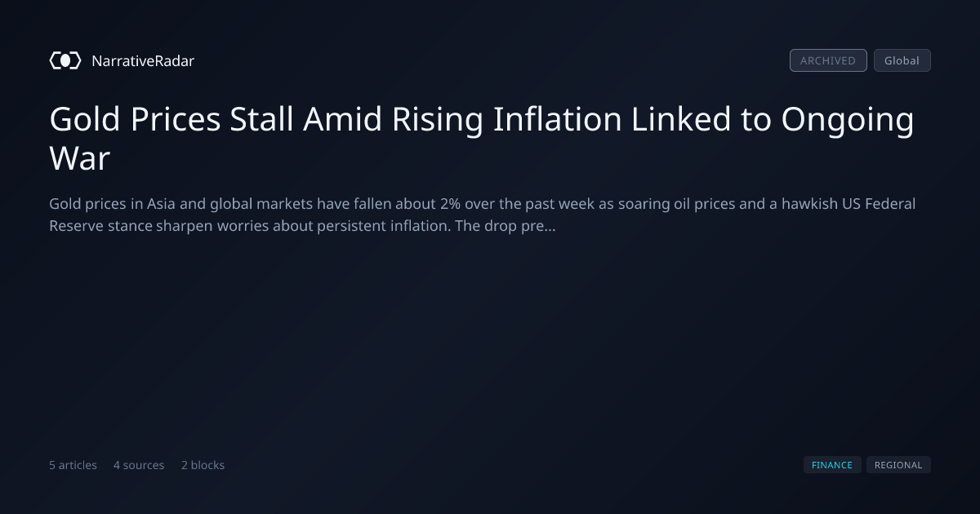Select the gold prices summary paragraph
Image resolution: width=980 pixels, height=514 pixels.
coord(482,215)
